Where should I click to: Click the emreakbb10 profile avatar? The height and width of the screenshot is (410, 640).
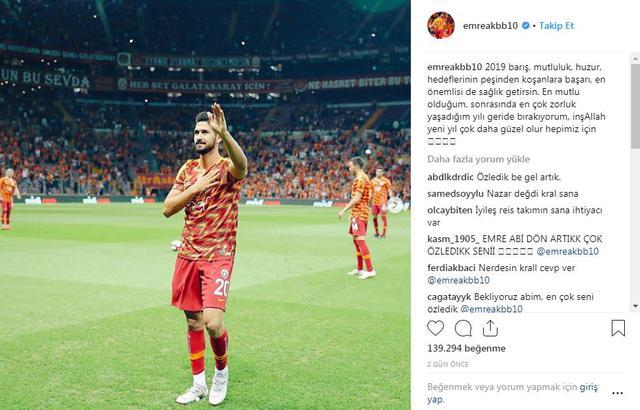[441, 25]
